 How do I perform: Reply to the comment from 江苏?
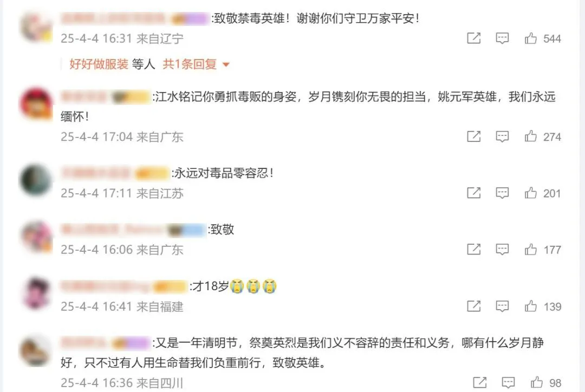coord(502,193)
